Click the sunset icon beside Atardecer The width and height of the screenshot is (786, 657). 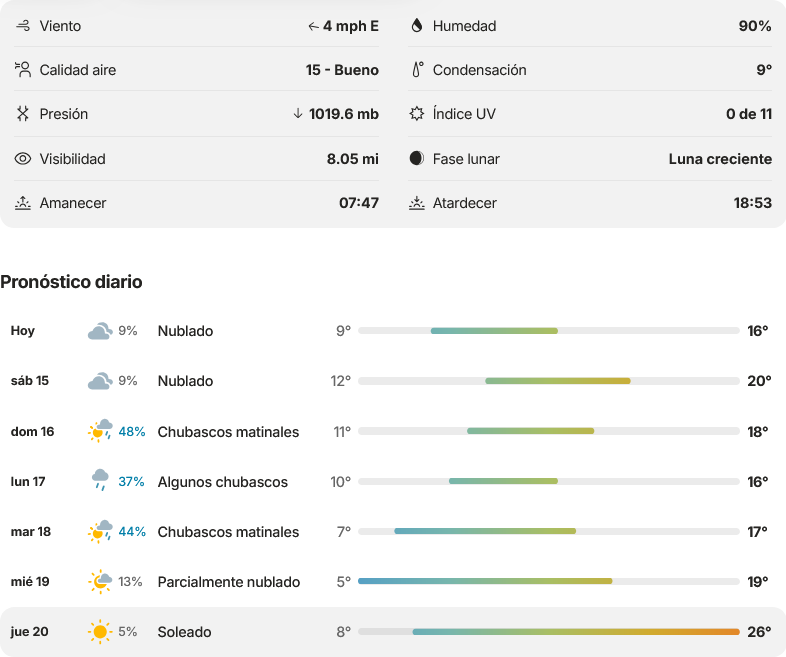point(417,203)
